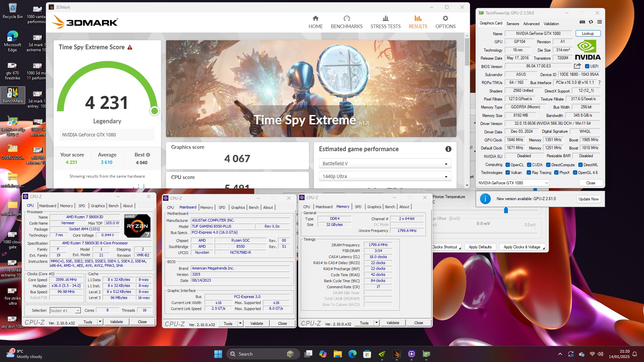The image size is (644, 362).
Task: Open the OVERCLOC... folder on desktop
Action: (x=13, y=152)
